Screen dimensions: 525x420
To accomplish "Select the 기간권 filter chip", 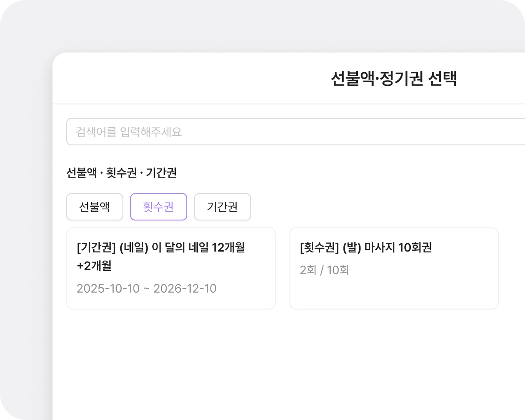I will [222, 207].
